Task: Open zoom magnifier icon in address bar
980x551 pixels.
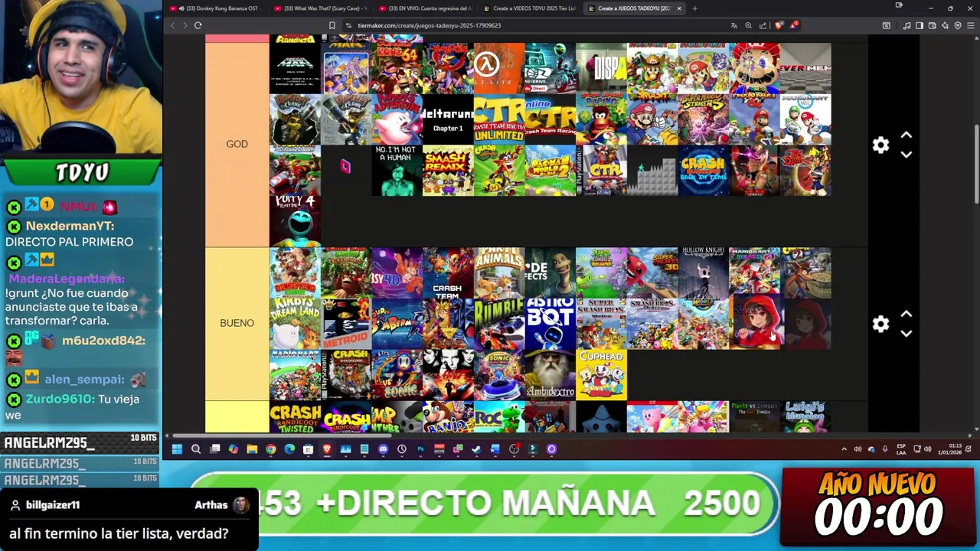Action: point(749,25)
